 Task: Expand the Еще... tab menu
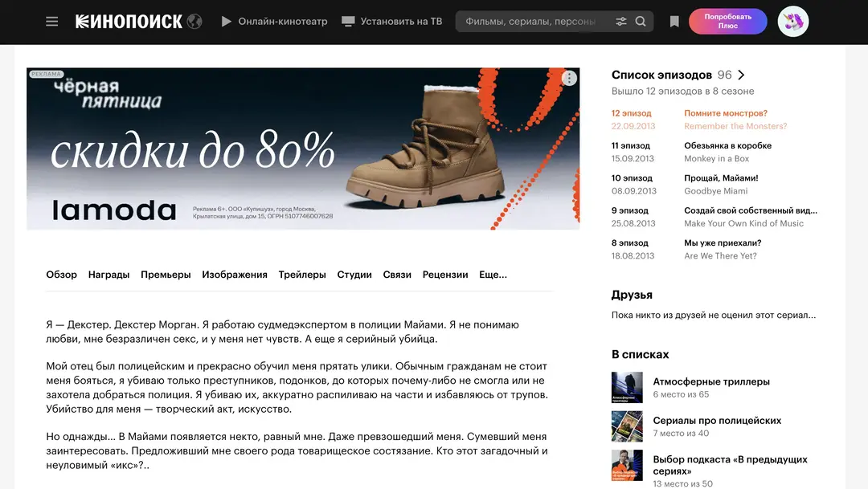[x=493, y=275]
